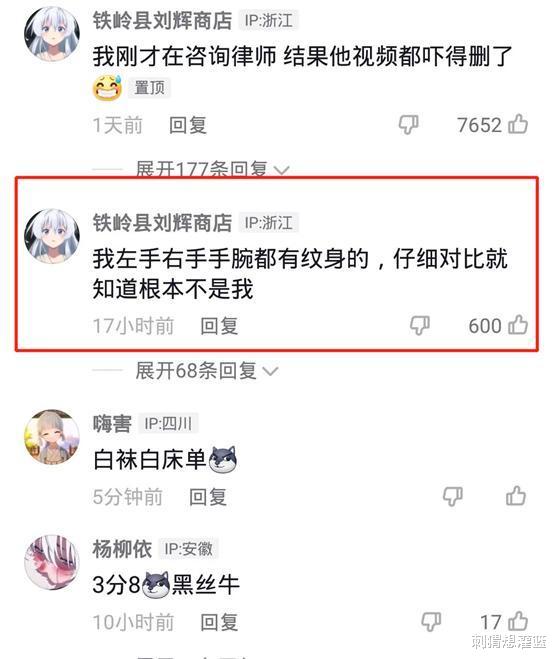Dislike the pinned lawyer consultation comment

click(x=408, y=125)
